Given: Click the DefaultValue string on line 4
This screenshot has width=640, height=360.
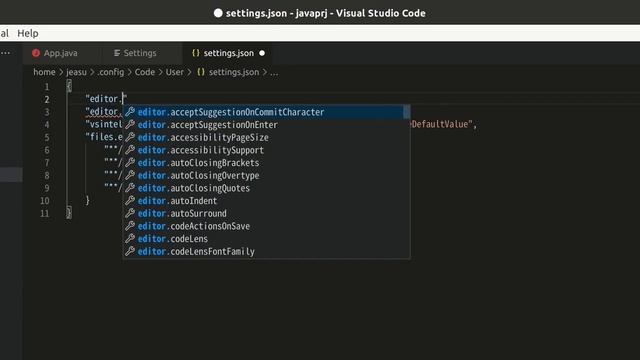Looking at the screenshot, I should point(442,124).
